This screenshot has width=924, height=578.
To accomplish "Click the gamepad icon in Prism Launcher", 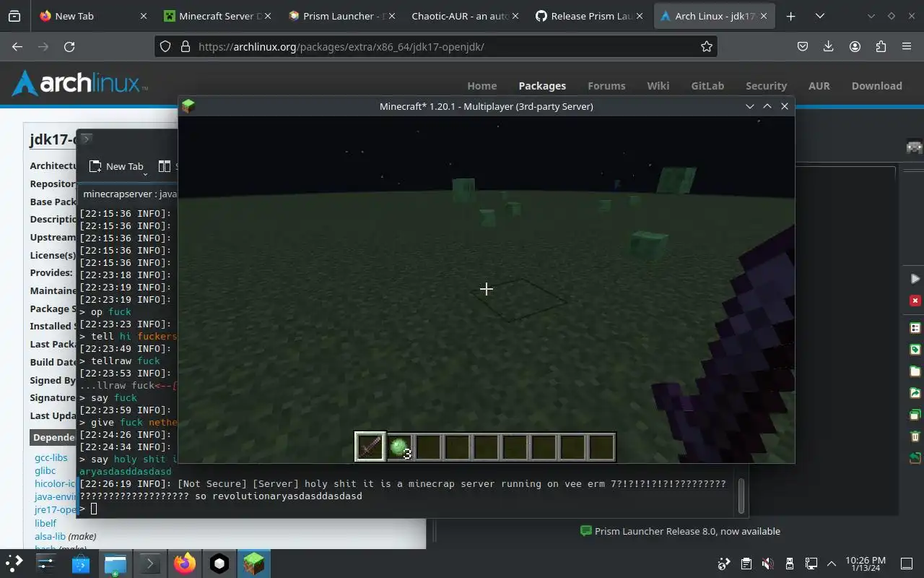I will click(915, 147).
